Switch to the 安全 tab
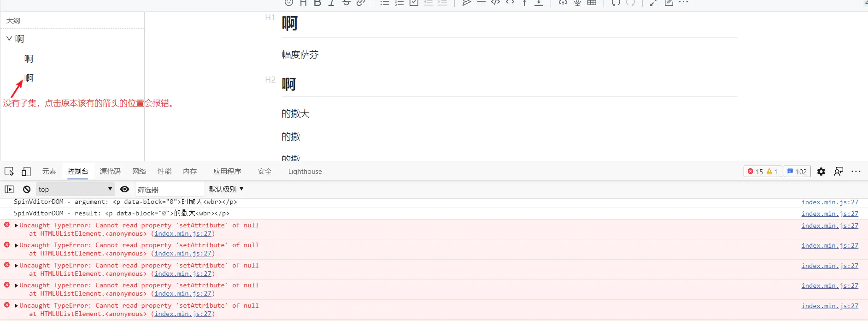This screenshot has width=868, height=321. coord(264,172)
